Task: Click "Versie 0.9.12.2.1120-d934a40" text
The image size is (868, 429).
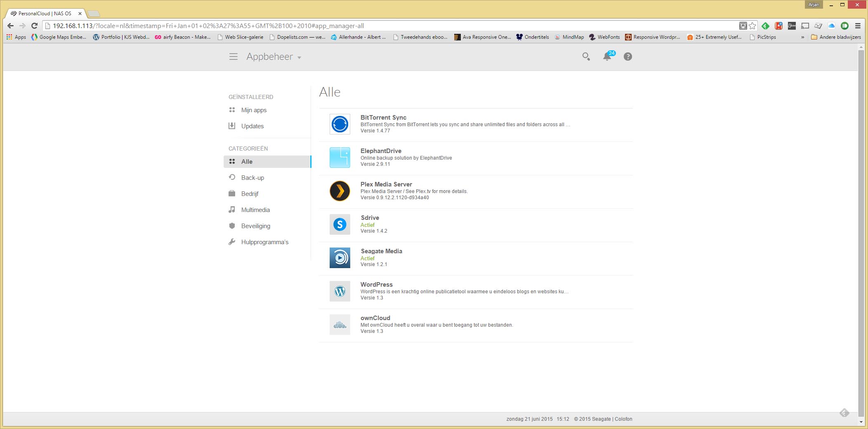Action: click(395, 198)
